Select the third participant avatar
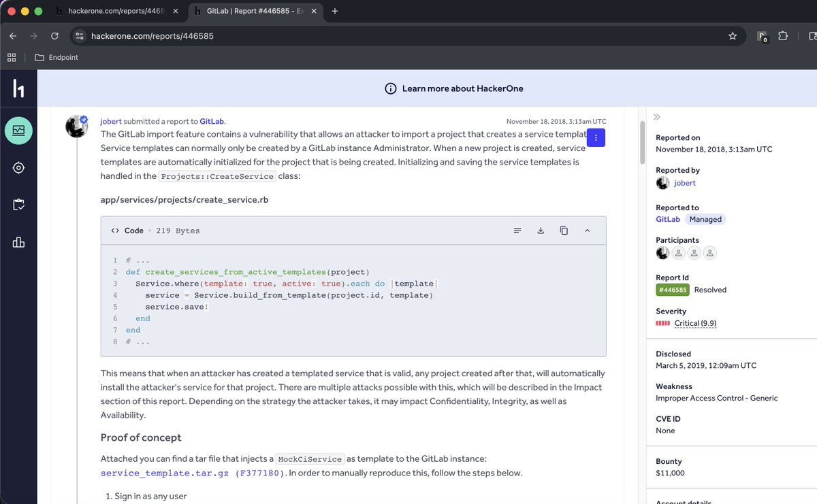Screen dimensions: 817x504 pos(694,253)
